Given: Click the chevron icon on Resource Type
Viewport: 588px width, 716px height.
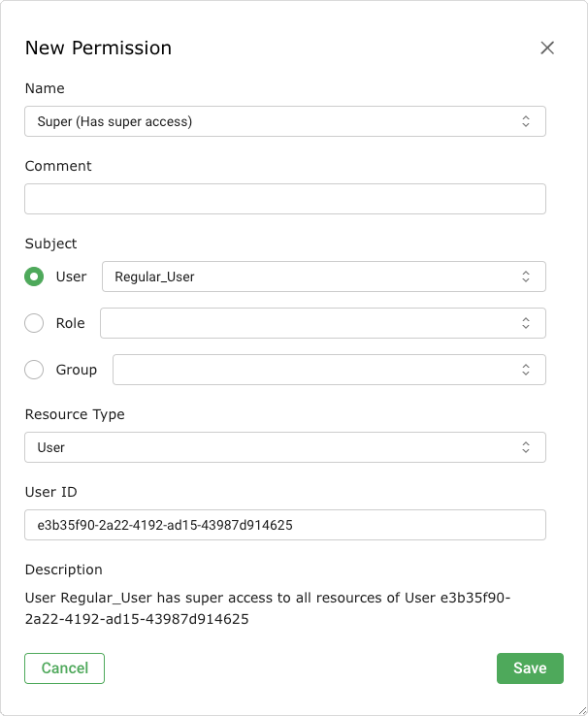Looking at the screenshot, I should (525, 447).
